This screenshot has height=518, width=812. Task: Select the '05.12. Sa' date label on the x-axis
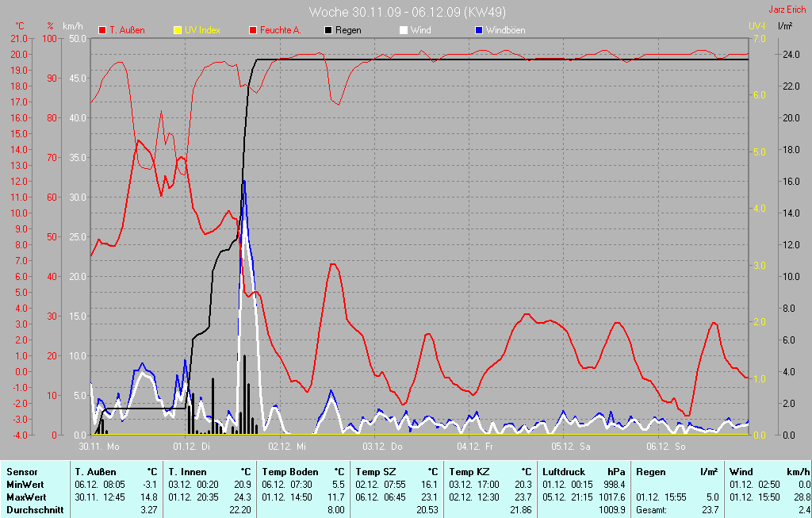(571, 446)
